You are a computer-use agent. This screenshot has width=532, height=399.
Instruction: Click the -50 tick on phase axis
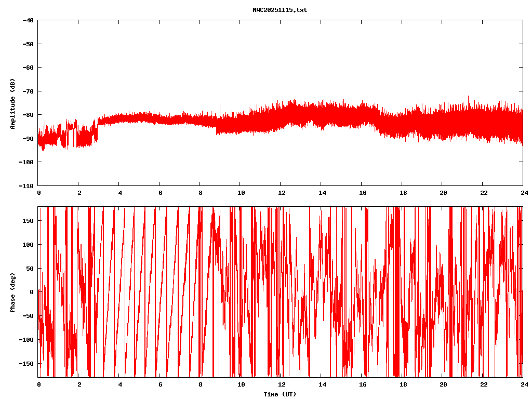28,316
